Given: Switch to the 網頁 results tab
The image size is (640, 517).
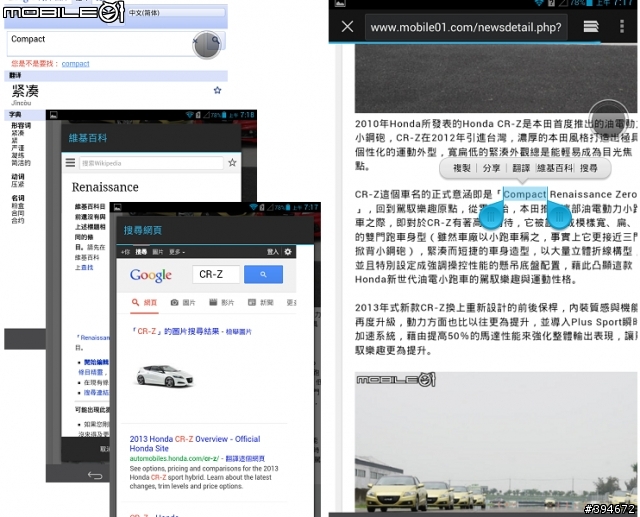Looking at the screenshot, I should pyautogui.click(x=144, y=302).
